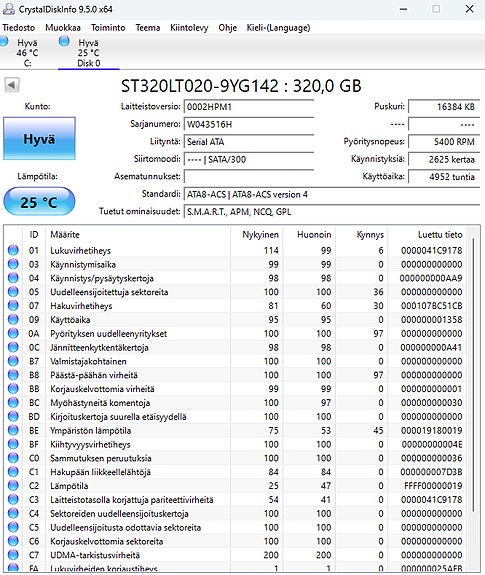The height and width of the screenshot is (575, 485).
Task: Click the Laitteistoversio field 0002HPM1
Action: point(249,107)
